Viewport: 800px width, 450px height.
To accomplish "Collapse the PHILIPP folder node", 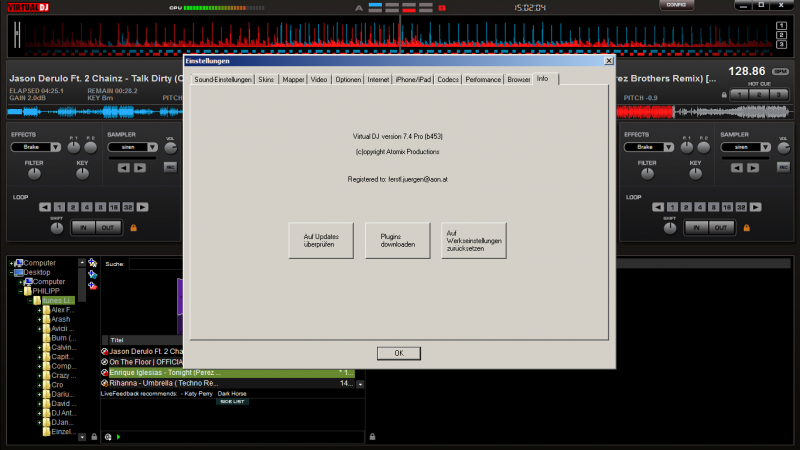I will (20, 291).
